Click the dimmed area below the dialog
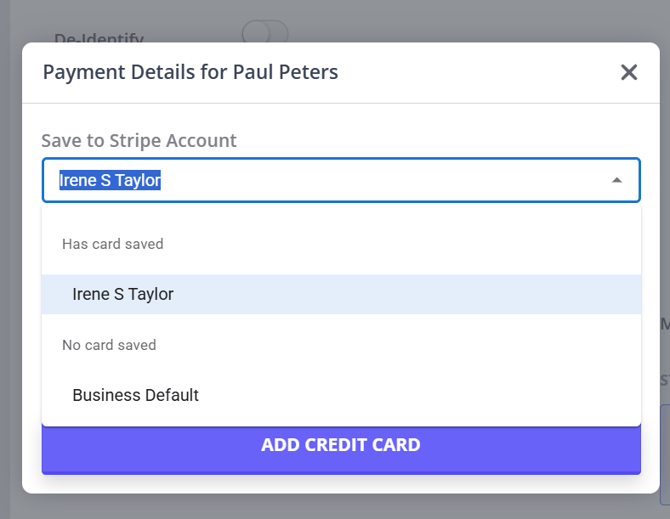 pyautogui.click(x=340, y=507)
